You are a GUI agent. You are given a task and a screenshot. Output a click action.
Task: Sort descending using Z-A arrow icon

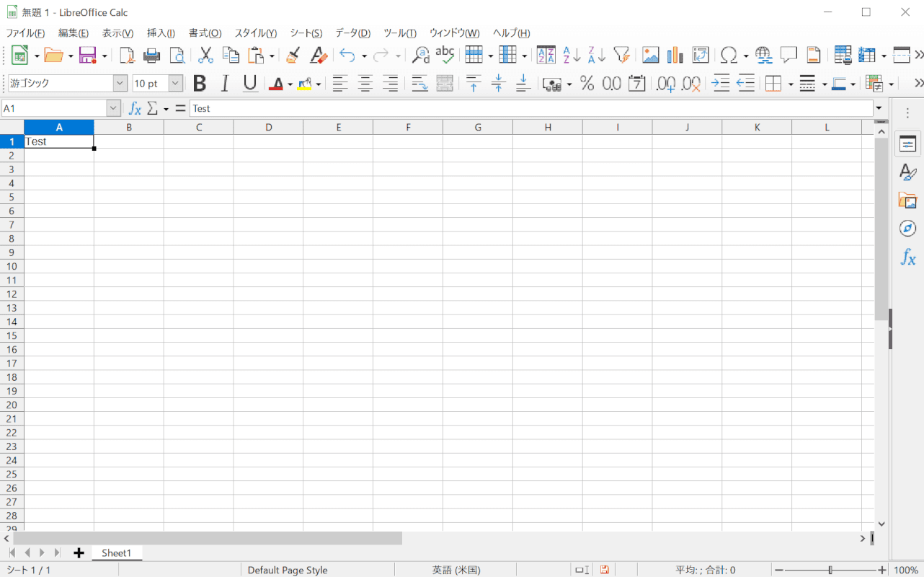click(x=597, y=55)
